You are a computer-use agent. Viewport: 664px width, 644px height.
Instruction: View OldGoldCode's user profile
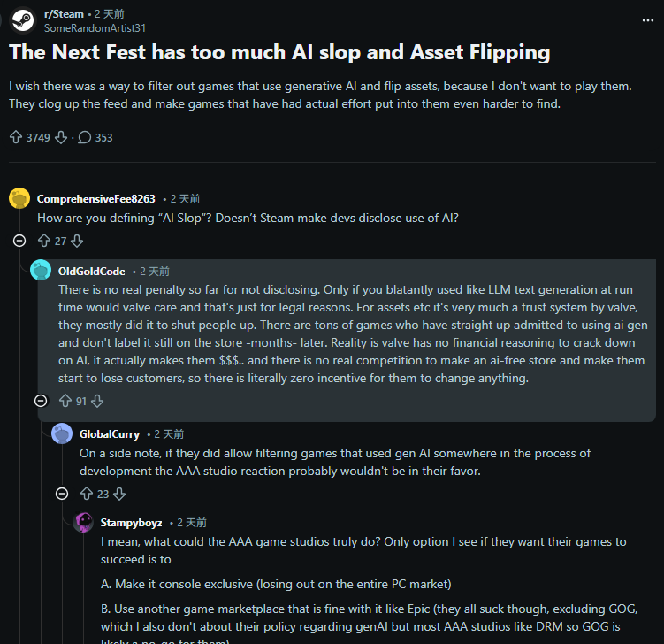[x=91, y=272]
